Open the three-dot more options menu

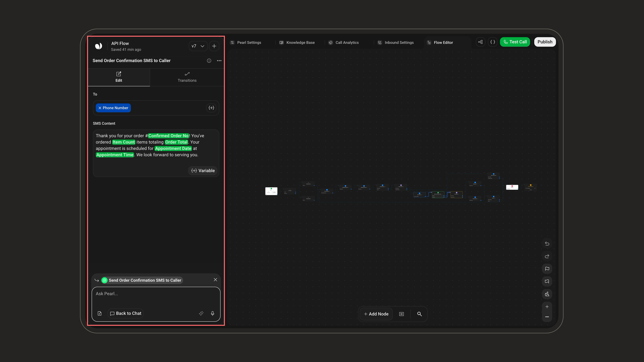click(219, 61)
